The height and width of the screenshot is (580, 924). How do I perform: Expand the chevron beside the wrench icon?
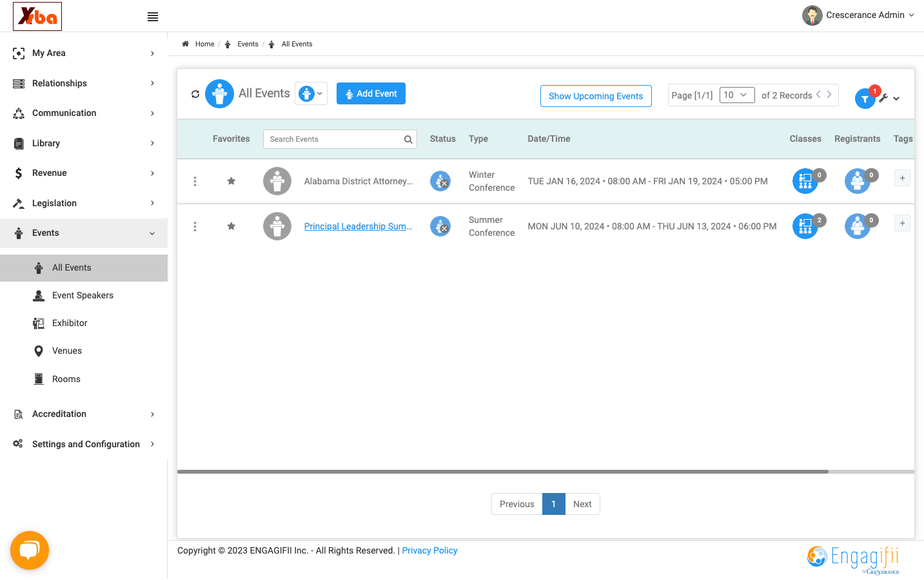point(896,99)
